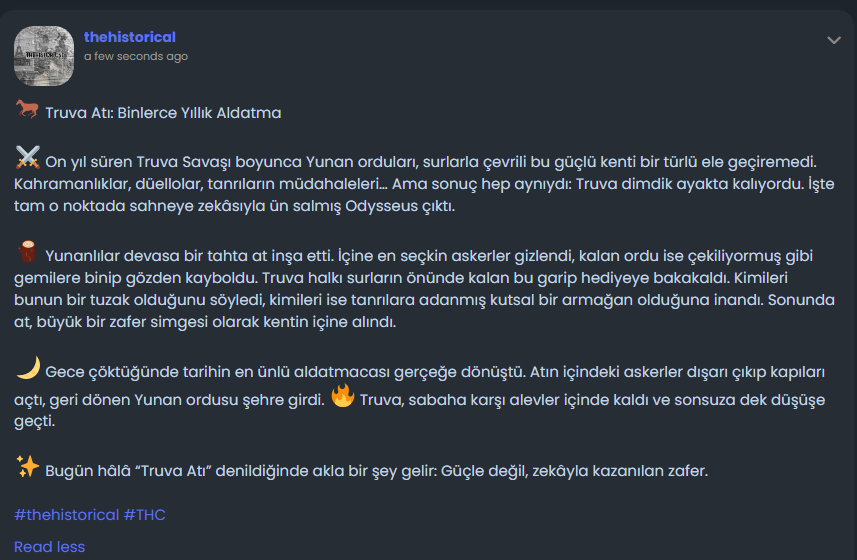Click the sparkles emoji before "Bugün hâlâ"
The image size is (857, 560).
pyautogui.click(x=27, y=466)
